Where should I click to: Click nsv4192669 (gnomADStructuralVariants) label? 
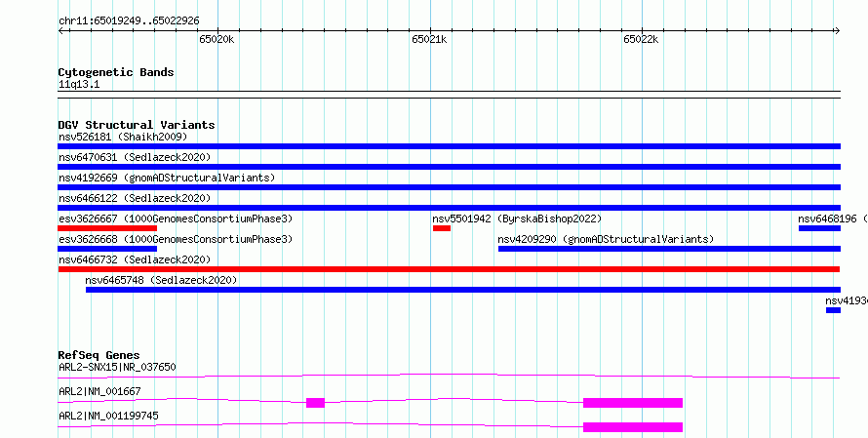pos(167,178)
